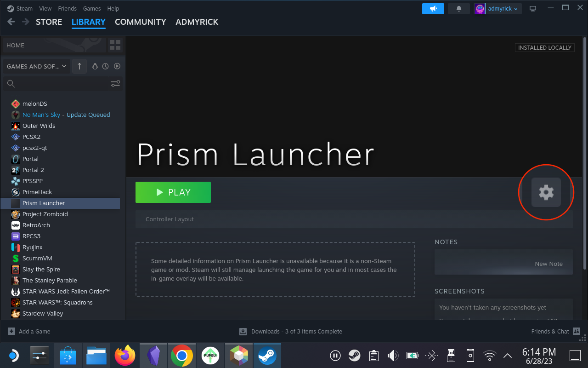Open the volume control in taskbar

(x=393, y=355)
